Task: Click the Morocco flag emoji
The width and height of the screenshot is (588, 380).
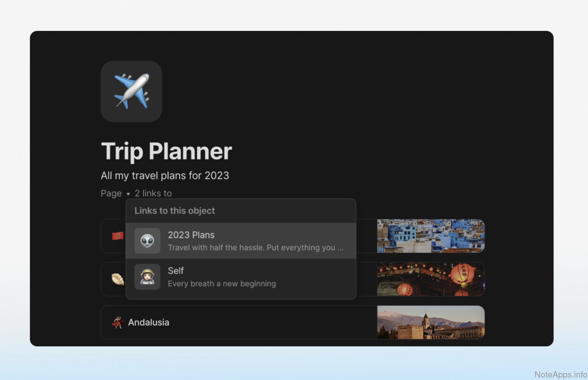Action: [x=118, y=236]
